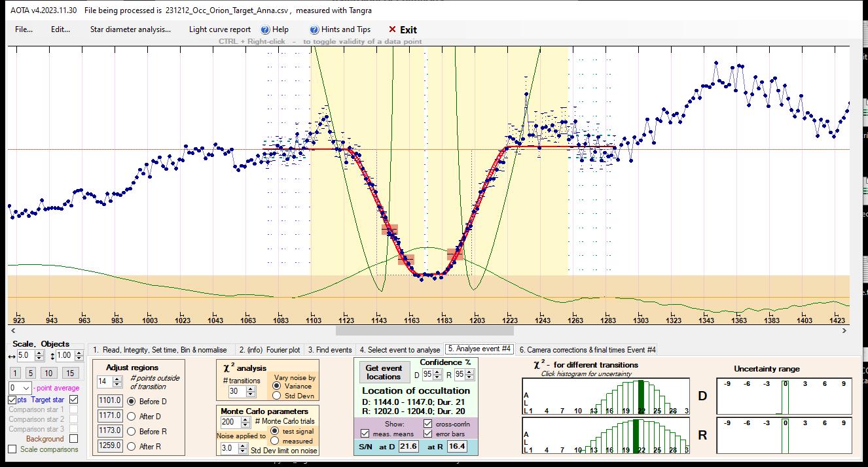Image resolution: width=868 pixels, height=467 pixels.
Task: Apply noise to test signal option
Action: [275, 431]
